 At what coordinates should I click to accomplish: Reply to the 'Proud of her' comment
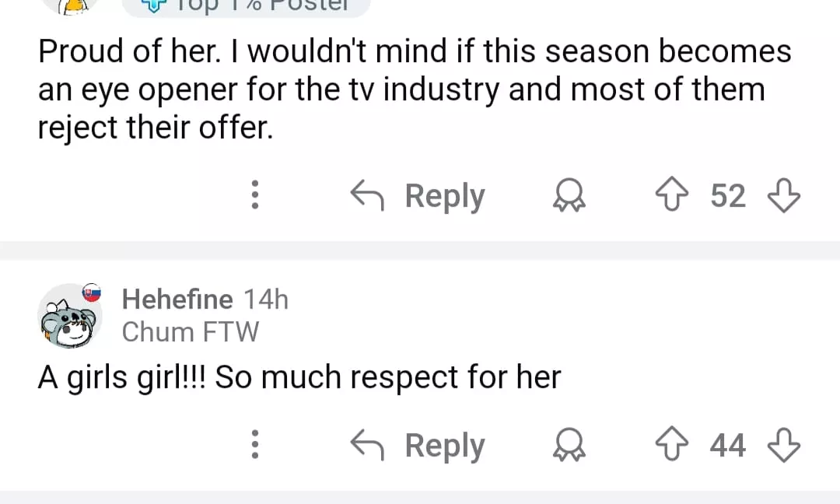tap(443, 196)
